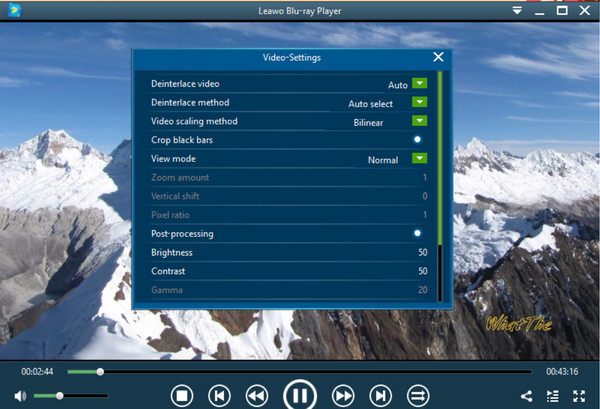
Task: Toggle the Post-processing option
Action: (x=417, y=233)
